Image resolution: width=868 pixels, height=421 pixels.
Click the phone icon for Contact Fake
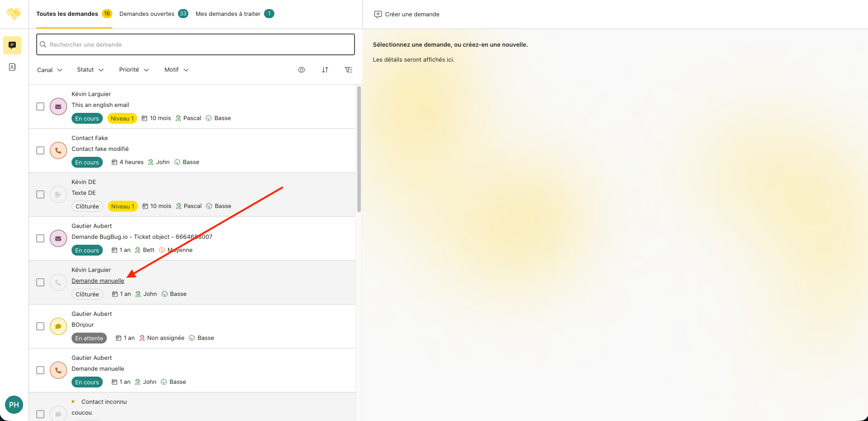[x=58, y=151]
